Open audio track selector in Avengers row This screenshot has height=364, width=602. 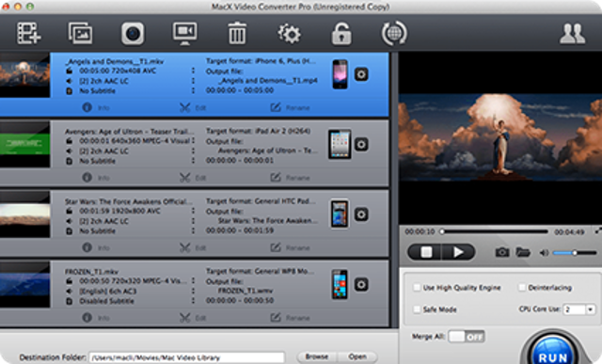click(x=193, y=150)
